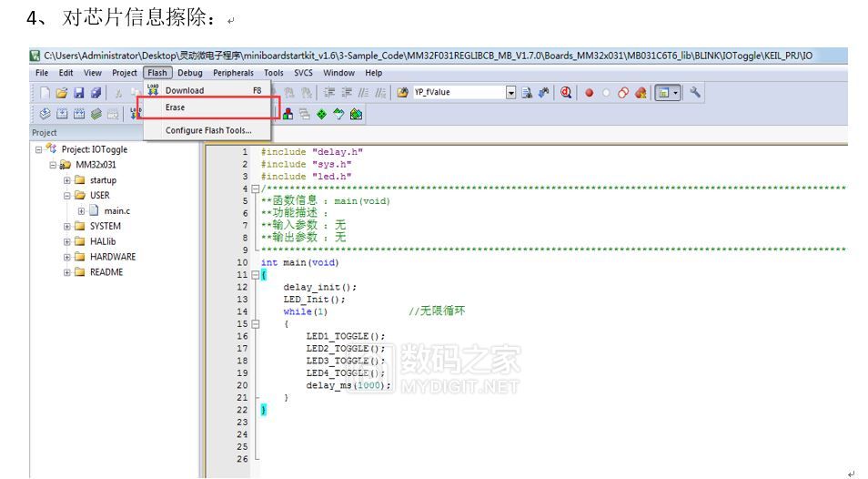868x479 pixels.
Task: Open the Peripherals menu
Action: pyautogui.click(x=233, y=73)
